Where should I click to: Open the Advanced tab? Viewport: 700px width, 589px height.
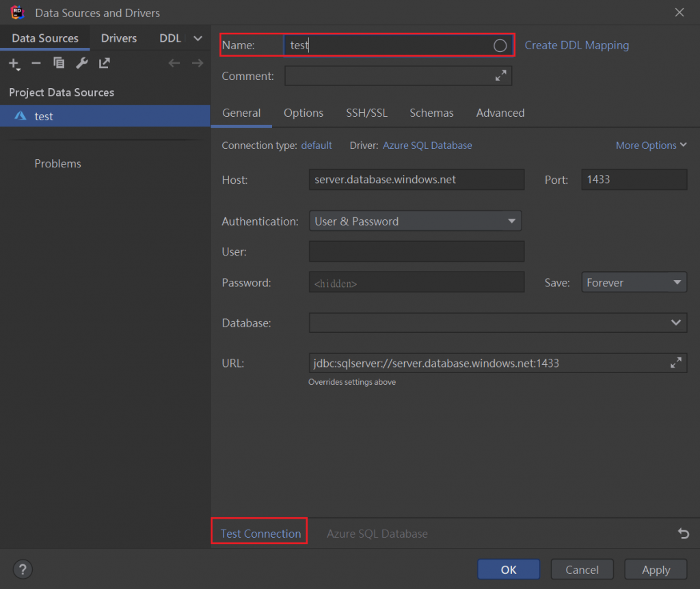pos(500,113)
